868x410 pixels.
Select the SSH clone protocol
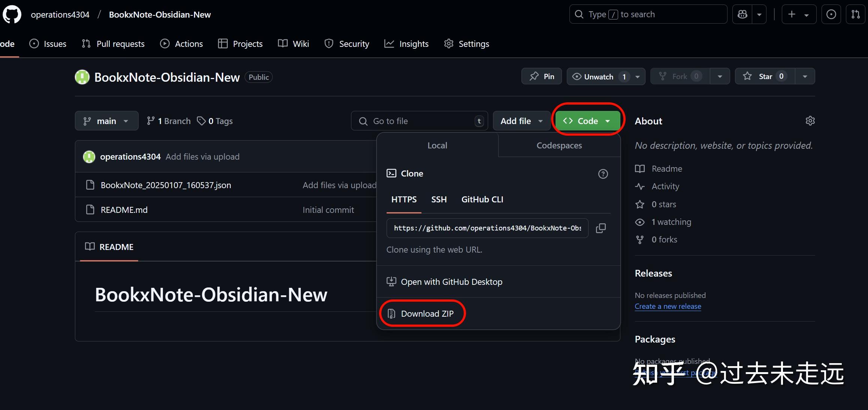click(x=439, y=199)
